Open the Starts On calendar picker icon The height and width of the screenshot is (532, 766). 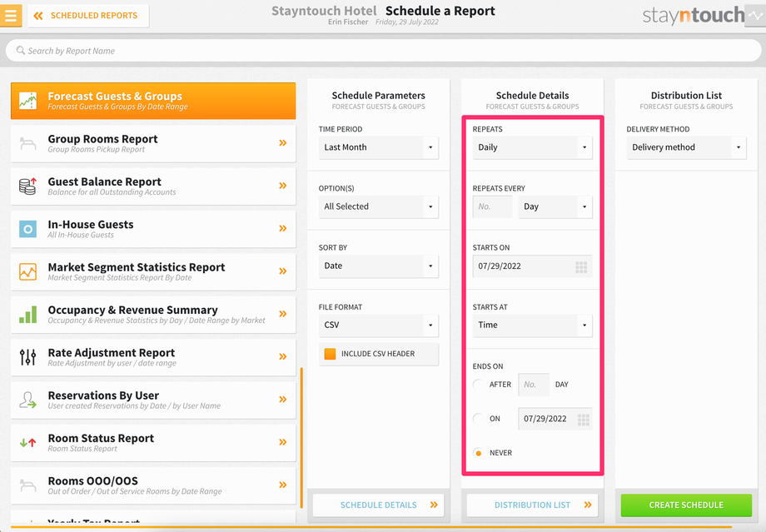pos(581,266)
